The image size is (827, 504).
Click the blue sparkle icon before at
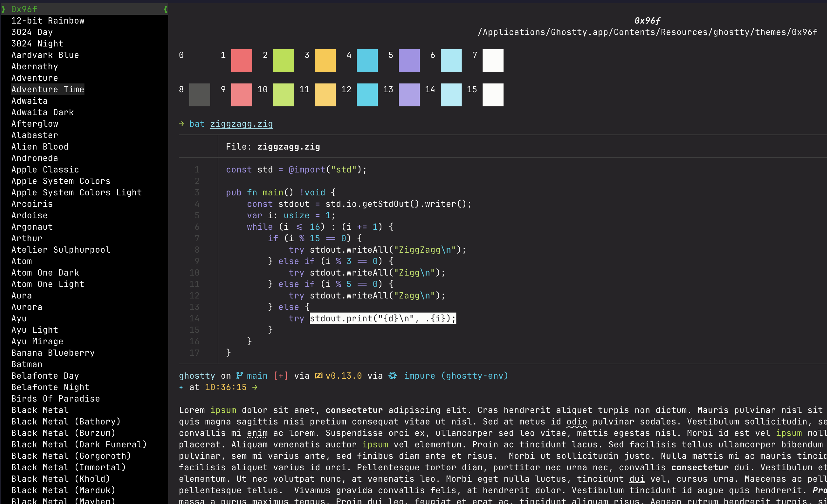[181, 387]
